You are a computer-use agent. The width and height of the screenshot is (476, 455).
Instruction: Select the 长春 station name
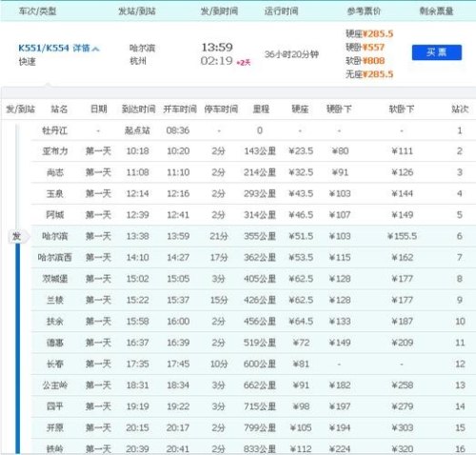pyautogui.click(x=55, y=364)
